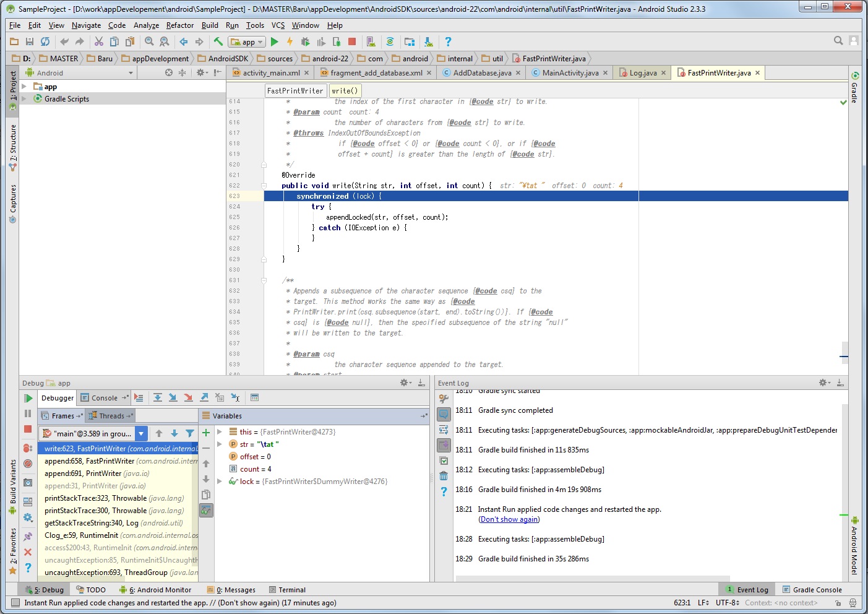Click the Debug app bug icon
Viewport: 868px width, 614px height.
tap(305, 41)
